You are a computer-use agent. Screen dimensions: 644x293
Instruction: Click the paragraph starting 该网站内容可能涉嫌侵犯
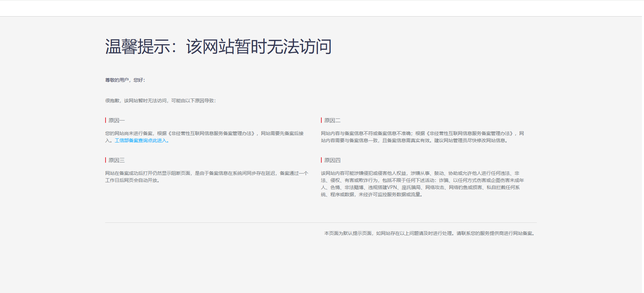point(422,184)
